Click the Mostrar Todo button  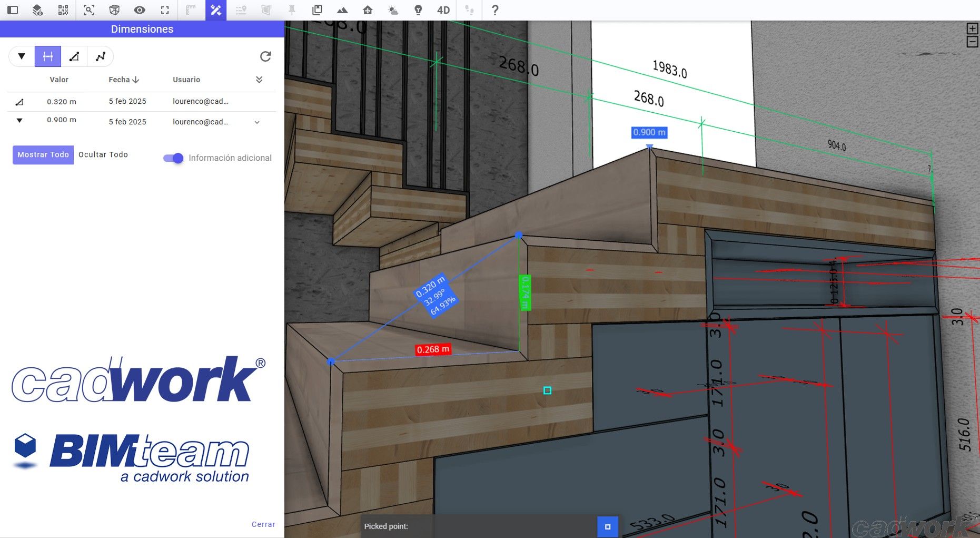pos(43,155)
